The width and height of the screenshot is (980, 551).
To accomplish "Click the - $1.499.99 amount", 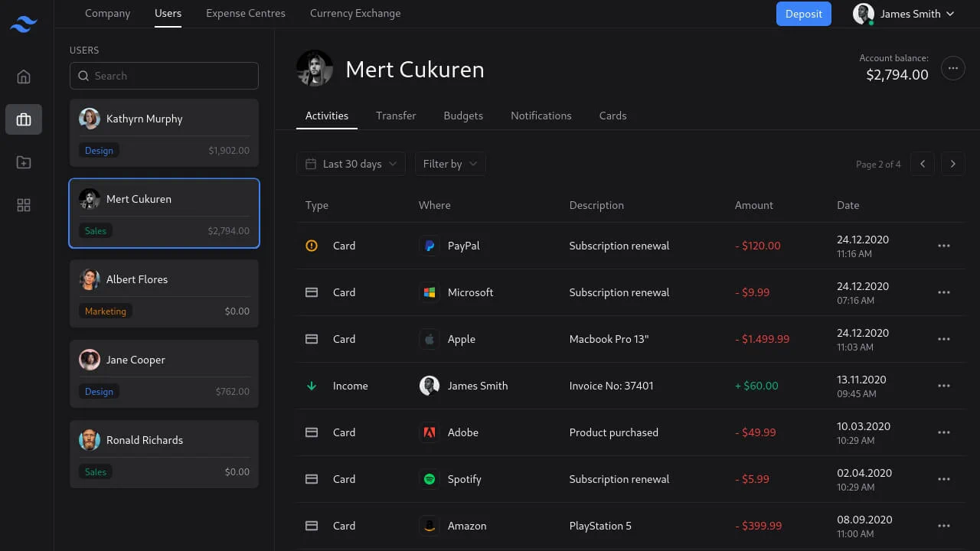I will [762, 339].
